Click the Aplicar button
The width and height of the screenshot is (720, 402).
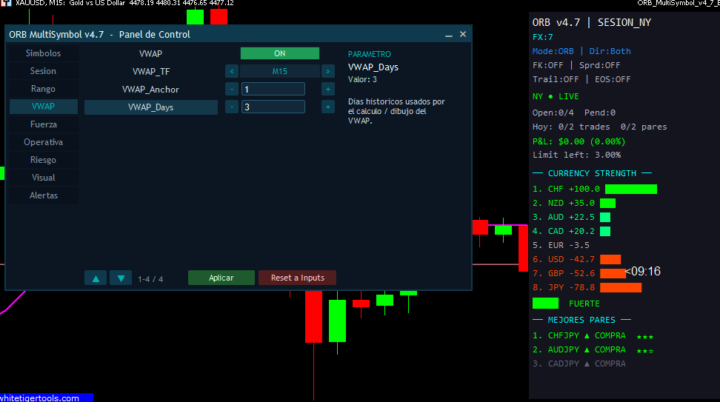[x=221, y=278]
